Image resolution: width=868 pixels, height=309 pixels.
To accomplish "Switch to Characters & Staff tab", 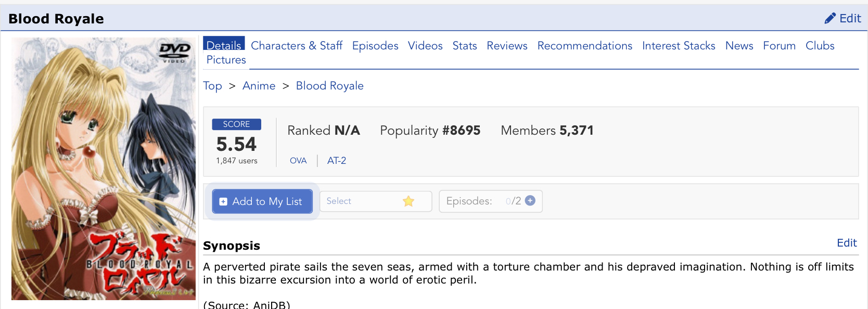I will [x=297, y=46].
